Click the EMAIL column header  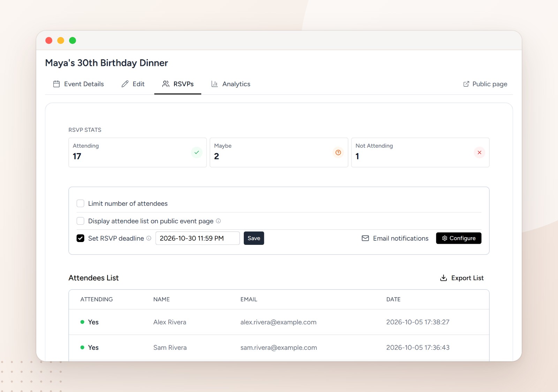click(249, 299)
